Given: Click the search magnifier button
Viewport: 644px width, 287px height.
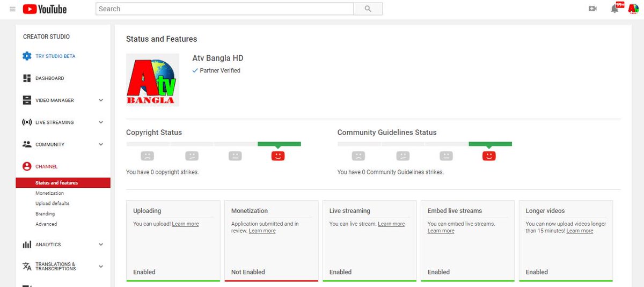Looking at the screenshot, I should click(x=368, y=9).
